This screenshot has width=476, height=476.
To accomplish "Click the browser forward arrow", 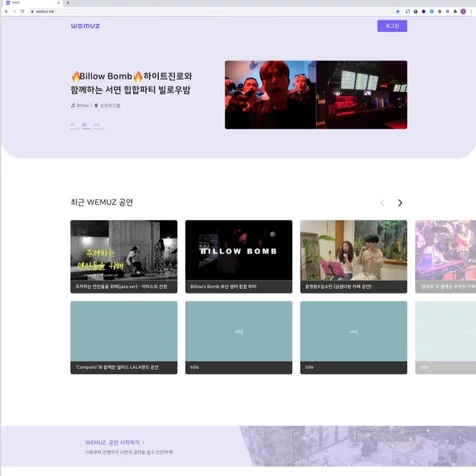I will click(x=14, y=11).
